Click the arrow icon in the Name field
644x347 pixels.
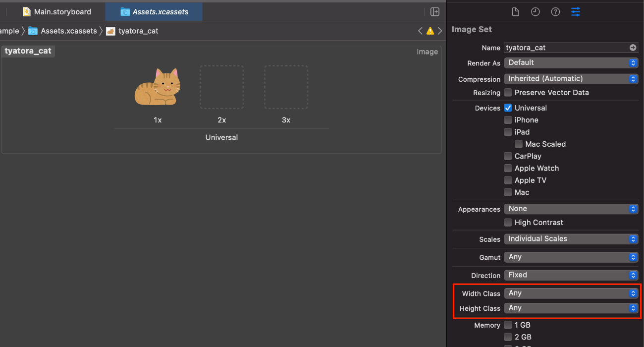(x=633, y=48)
